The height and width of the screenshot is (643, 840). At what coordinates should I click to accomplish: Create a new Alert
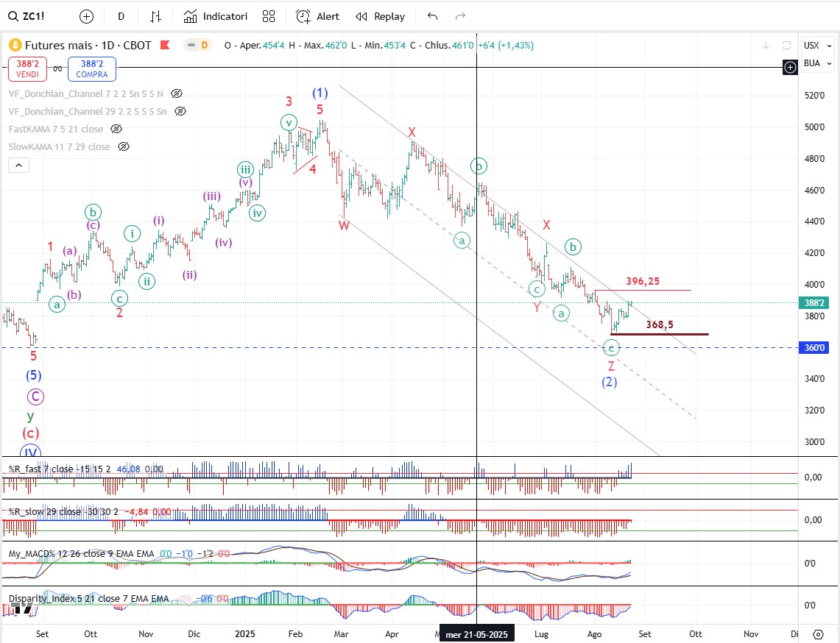(318, 16)
